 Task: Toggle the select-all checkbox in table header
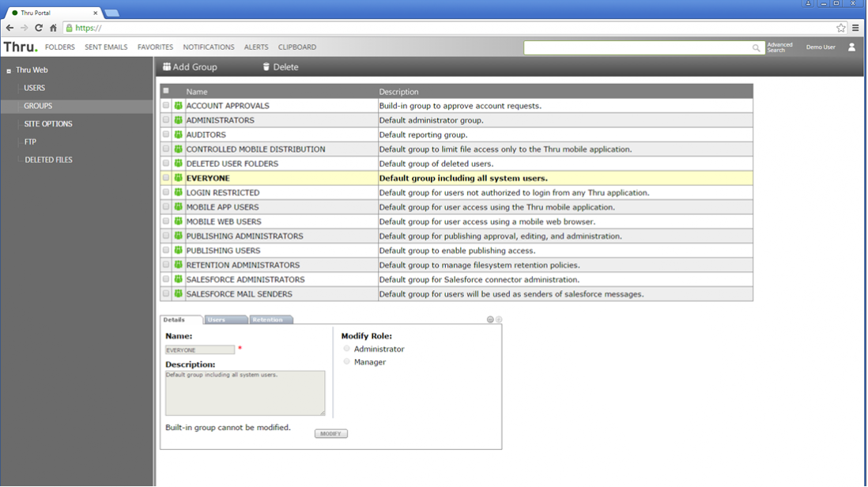click(x=166, y=91)
